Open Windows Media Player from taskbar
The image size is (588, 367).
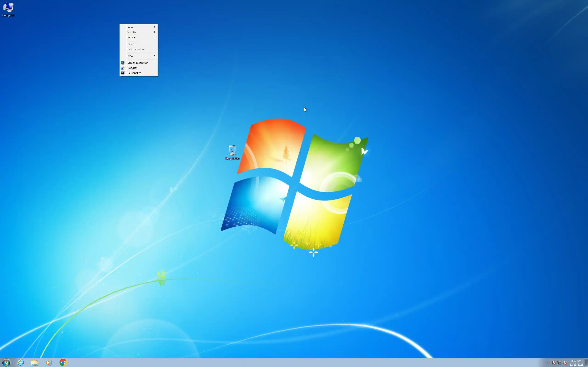tap(49, 362)
